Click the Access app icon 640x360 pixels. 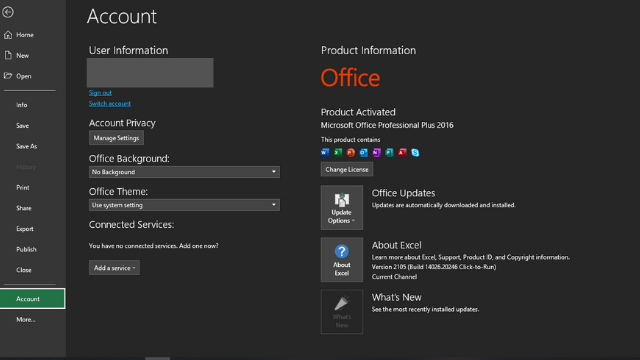(x=402, y=152)
